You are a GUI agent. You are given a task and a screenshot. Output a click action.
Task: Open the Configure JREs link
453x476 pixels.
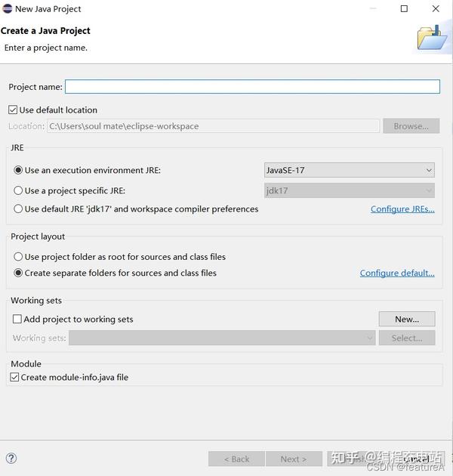(402, 209)
